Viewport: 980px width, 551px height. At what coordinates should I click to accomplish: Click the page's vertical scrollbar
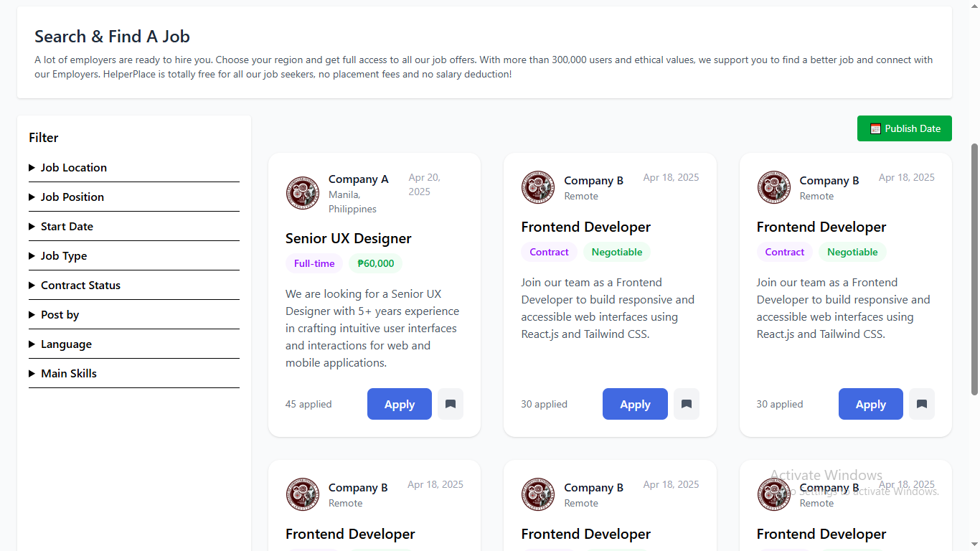974,269
